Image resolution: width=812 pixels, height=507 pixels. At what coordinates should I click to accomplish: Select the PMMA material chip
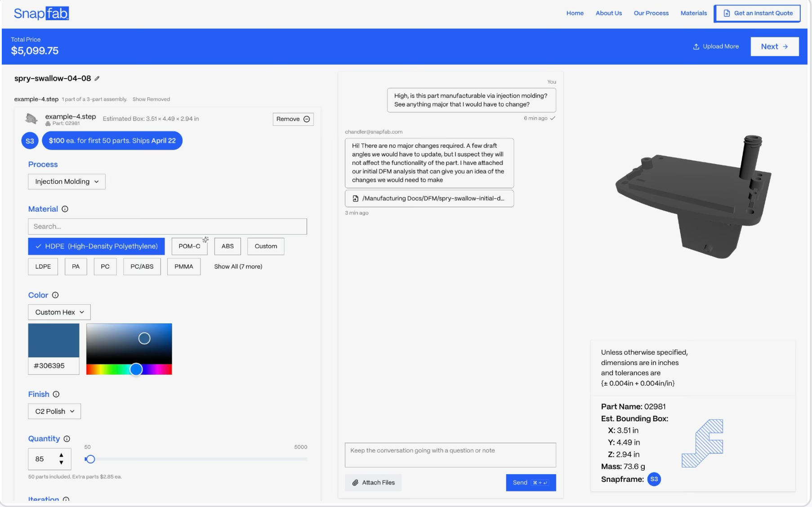pyautogui.click(x=184, y=267)
